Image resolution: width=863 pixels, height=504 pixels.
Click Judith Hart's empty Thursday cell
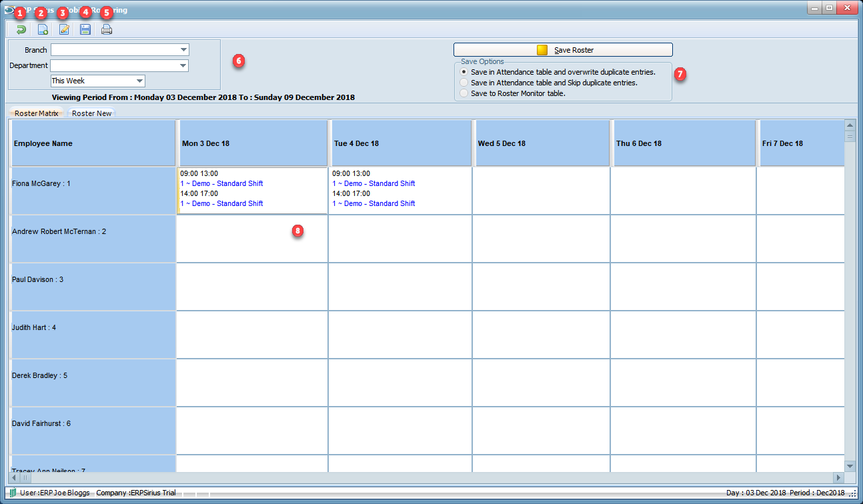click(683, 335)
